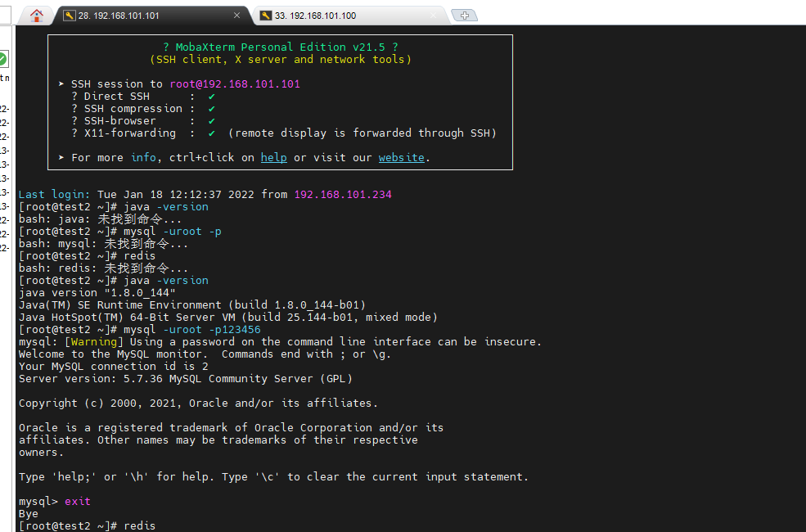Click the '-p123456' password argument
806x532 pixels.
[x=235, y=330]
